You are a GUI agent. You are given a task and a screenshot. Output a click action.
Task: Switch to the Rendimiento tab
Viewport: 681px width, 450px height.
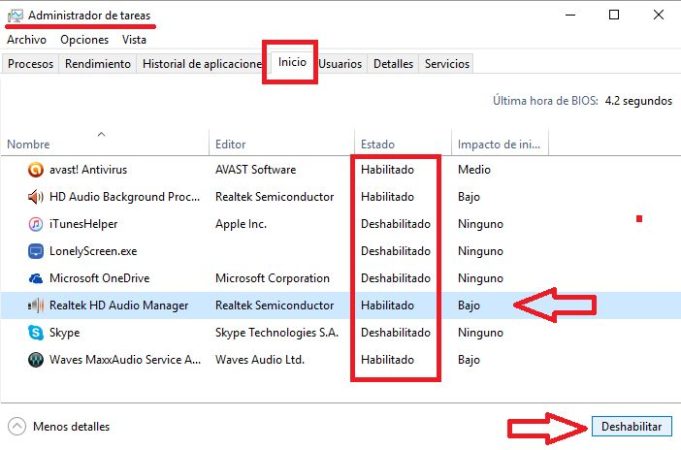98,64
